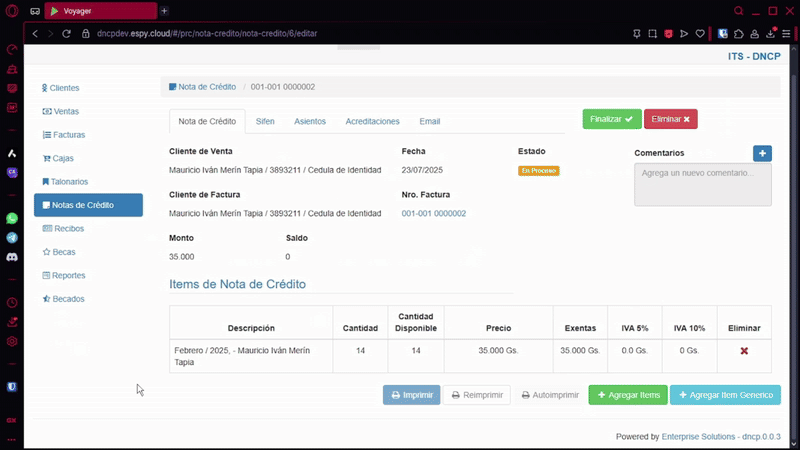Select the Acreditaciones tab
800x450 pixels.
pyautogui.click(x=372, y=121)
